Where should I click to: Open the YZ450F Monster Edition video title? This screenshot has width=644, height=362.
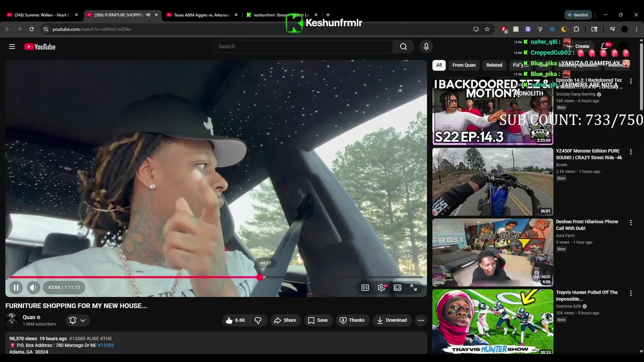589,154
